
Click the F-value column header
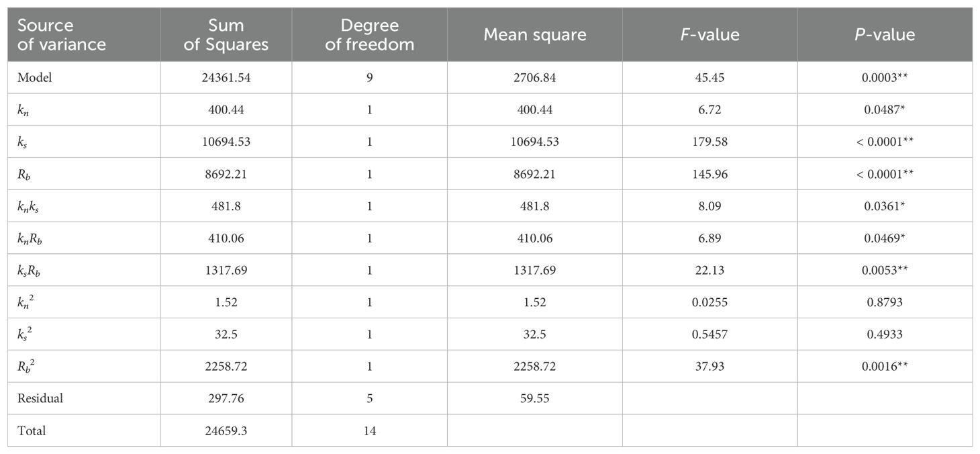tap(709, 34)
